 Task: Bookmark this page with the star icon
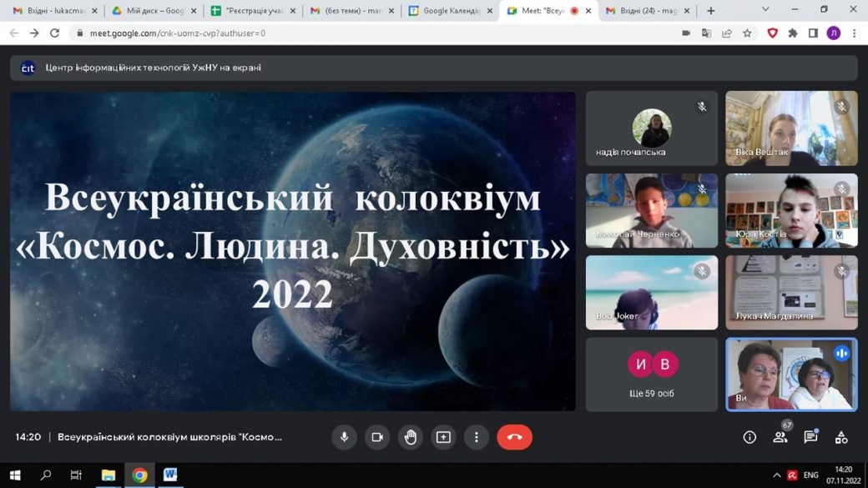pyautogui.click(x=748, y=33)
